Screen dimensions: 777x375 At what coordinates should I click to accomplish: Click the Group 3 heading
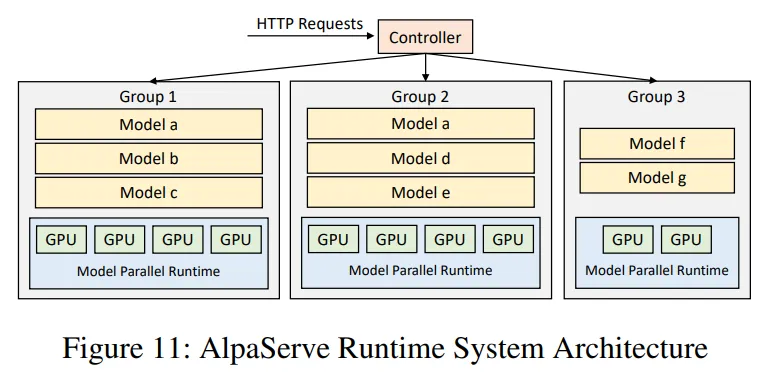click(657, 97)
